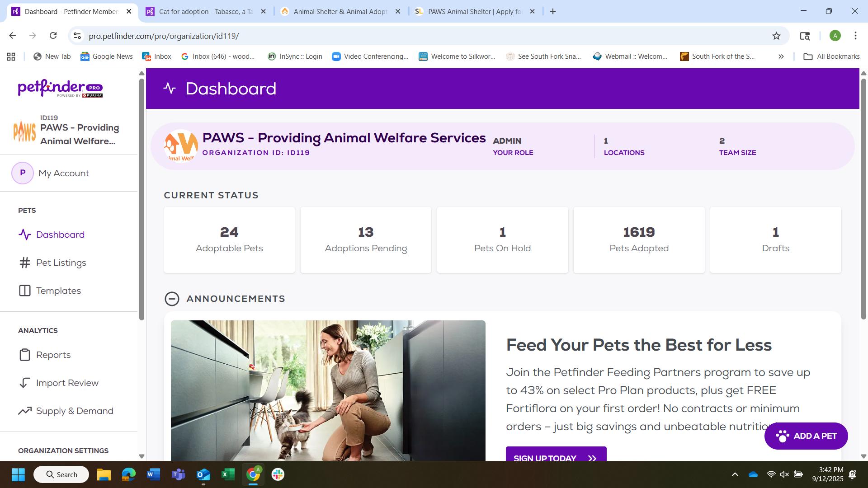Click the site information icon in address bar
Image resolution: width=868 pixels, height=488 pixels.
pos(77,36)
